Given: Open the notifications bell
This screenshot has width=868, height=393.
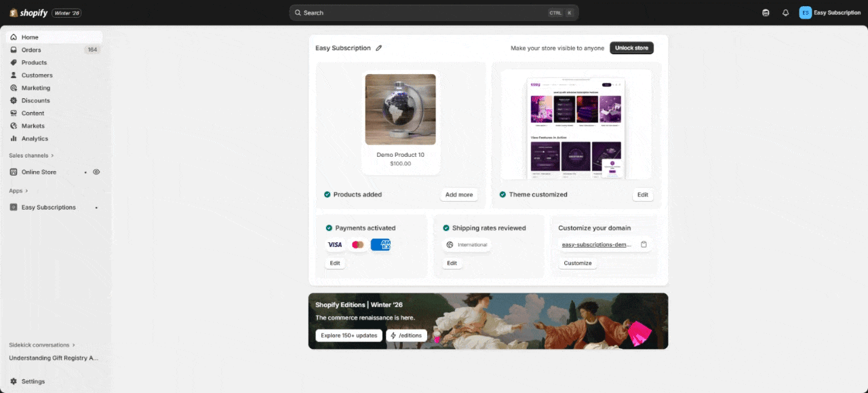Looking at the screenshot, I should [x=785, y=12].
